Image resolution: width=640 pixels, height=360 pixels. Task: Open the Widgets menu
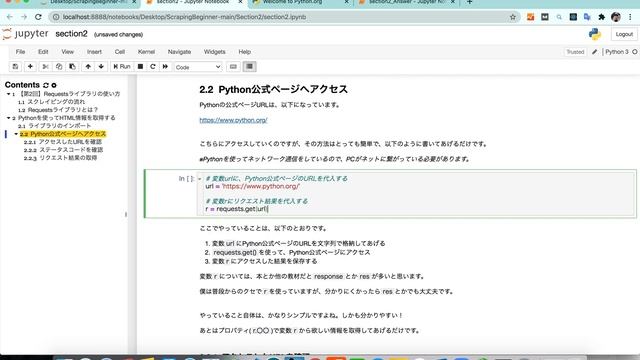(214, 52)
